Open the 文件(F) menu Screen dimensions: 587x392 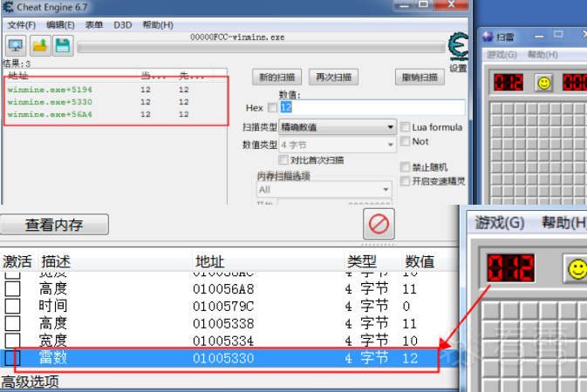tap(21, 25)
